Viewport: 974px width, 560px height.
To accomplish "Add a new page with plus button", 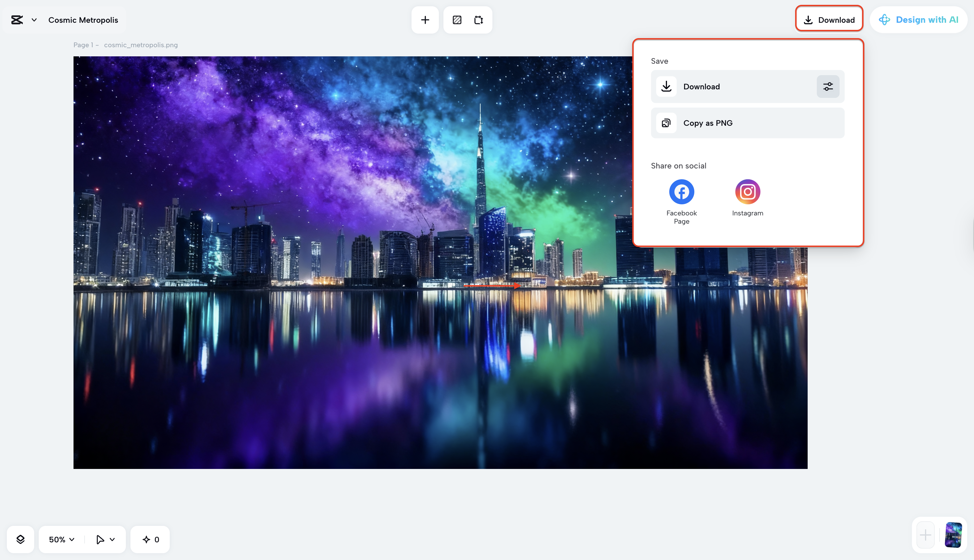I will click(925, 535).
